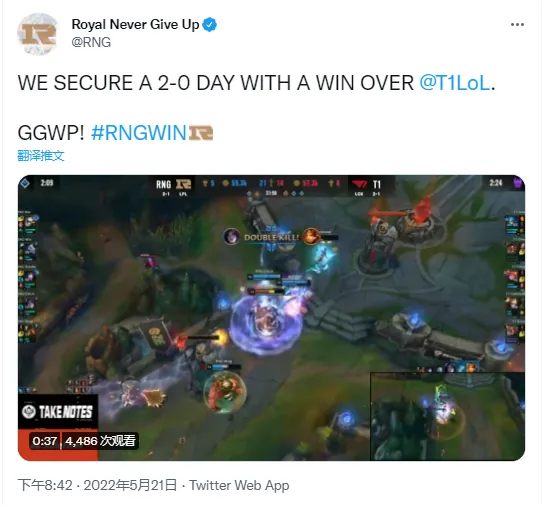Screen dimensions: 547x505
Task: Open the Twitter Web App source link
Action: [239, 485]
